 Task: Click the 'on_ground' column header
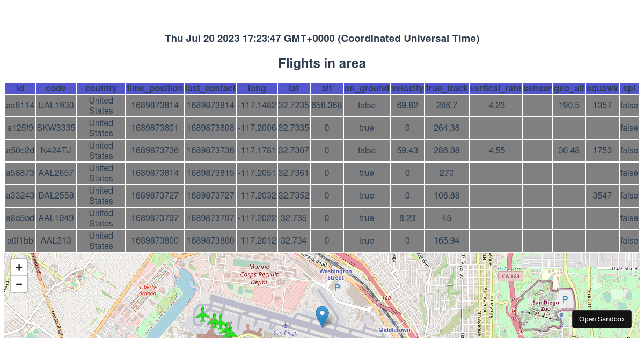[367, 88]
